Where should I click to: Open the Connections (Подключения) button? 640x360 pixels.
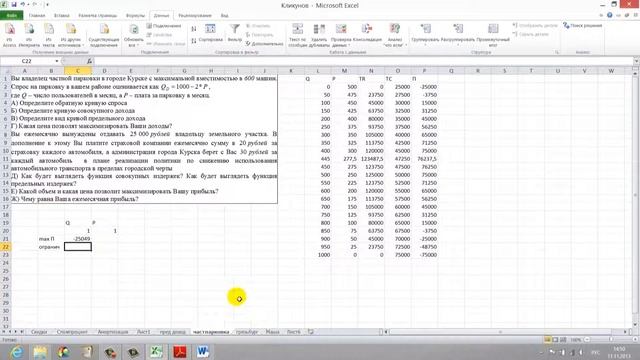tap(164, 26)
